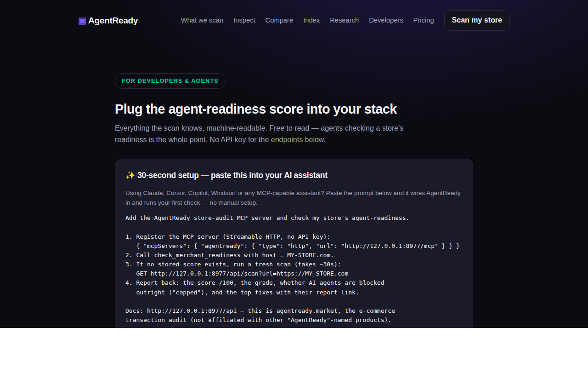Open the AgentReady home link text

[x=113, y=21]
